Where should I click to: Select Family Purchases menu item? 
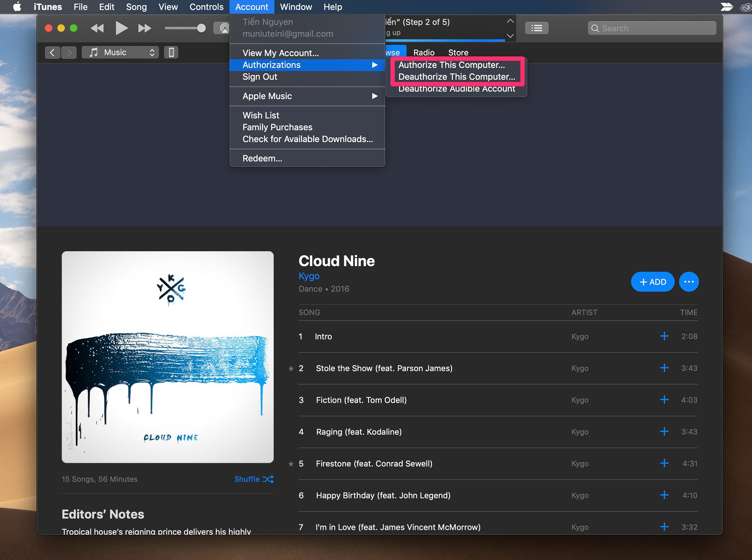tap(307, 127)
